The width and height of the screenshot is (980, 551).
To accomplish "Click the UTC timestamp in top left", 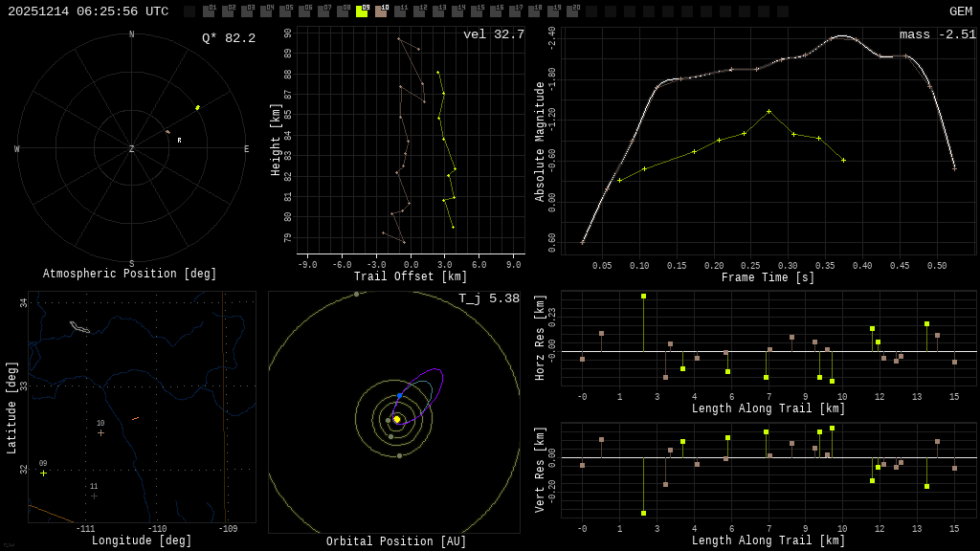I will pyautogui.click(x=88, y=11).
